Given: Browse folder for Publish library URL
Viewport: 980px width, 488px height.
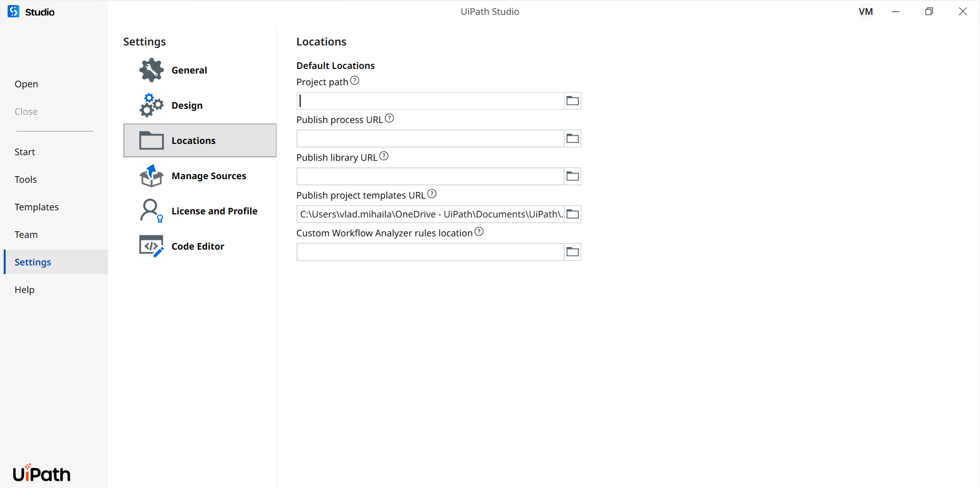Looking at the screenshot, I should (x=572, y=177).
